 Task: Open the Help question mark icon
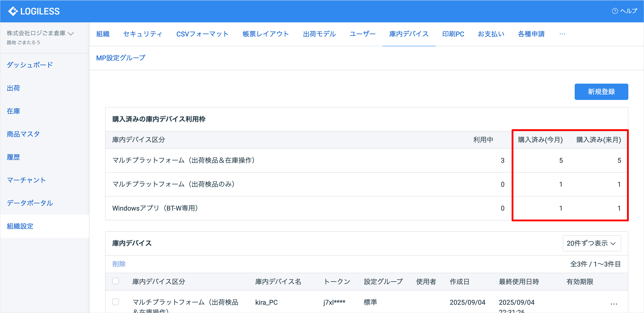coord(615,11)
